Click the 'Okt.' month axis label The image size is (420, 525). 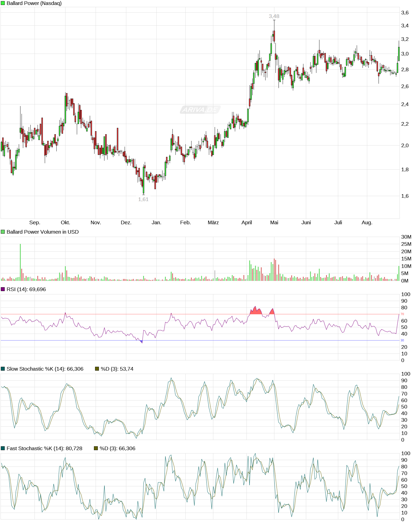click(65, 223)
